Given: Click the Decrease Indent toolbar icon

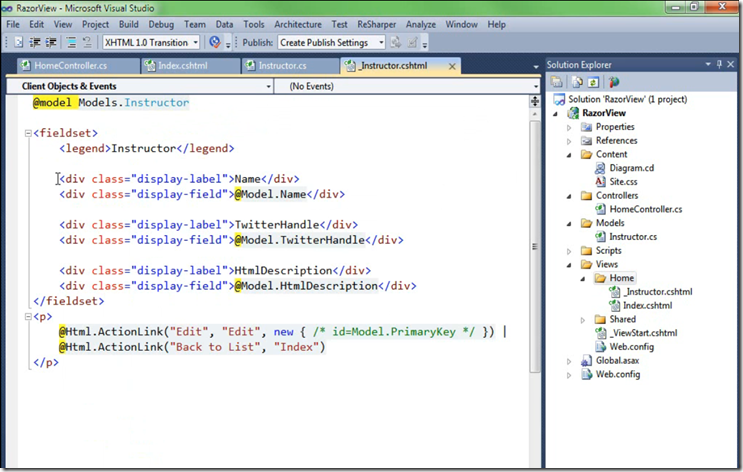Looking at the screenshot, I should pos(35,42).
